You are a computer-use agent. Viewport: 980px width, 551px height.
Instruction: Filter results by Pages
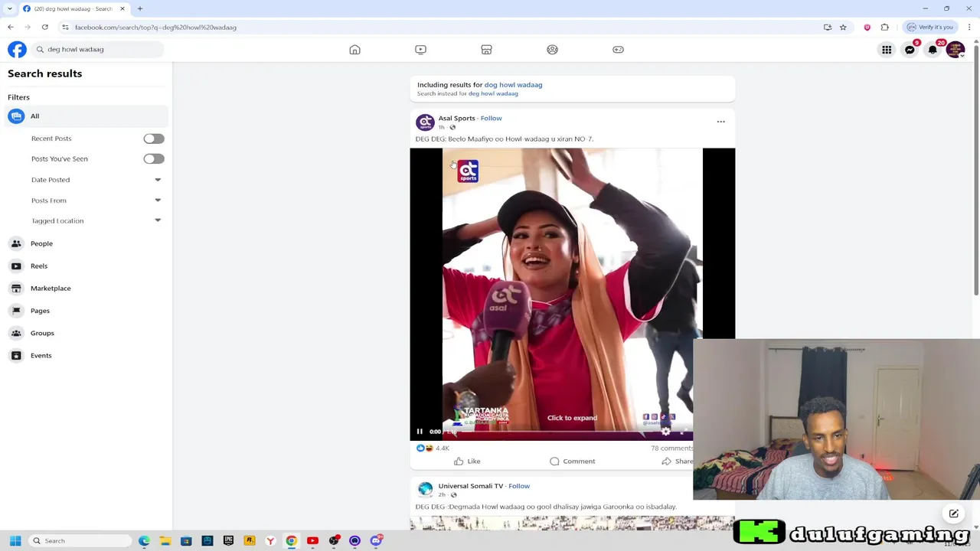point(87,311)
